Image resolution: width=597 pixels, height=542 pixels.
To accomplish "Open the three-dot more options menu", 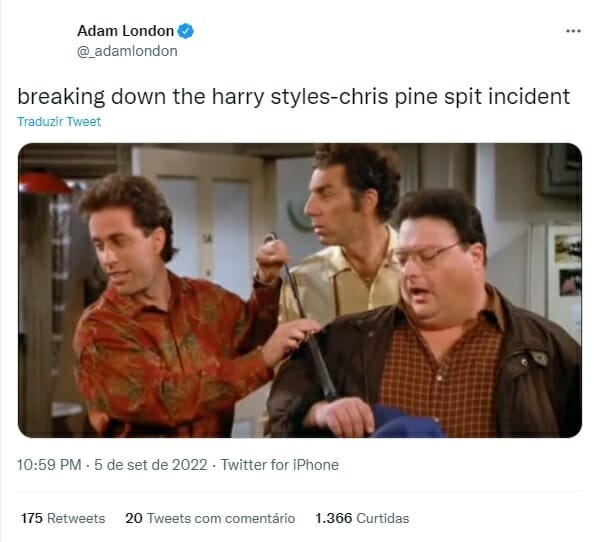I will [573, 31].
